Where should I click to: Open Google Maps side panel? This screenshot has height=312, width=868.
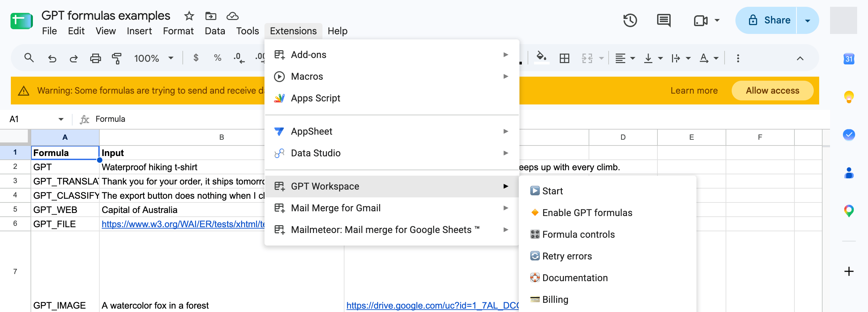pos(849,211)
